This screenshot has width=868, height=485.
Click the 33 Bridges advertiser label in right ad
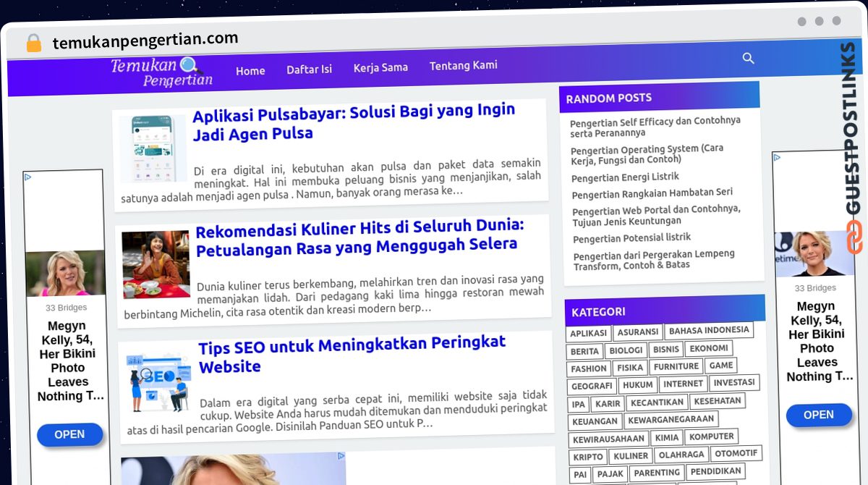pos(815,288)
